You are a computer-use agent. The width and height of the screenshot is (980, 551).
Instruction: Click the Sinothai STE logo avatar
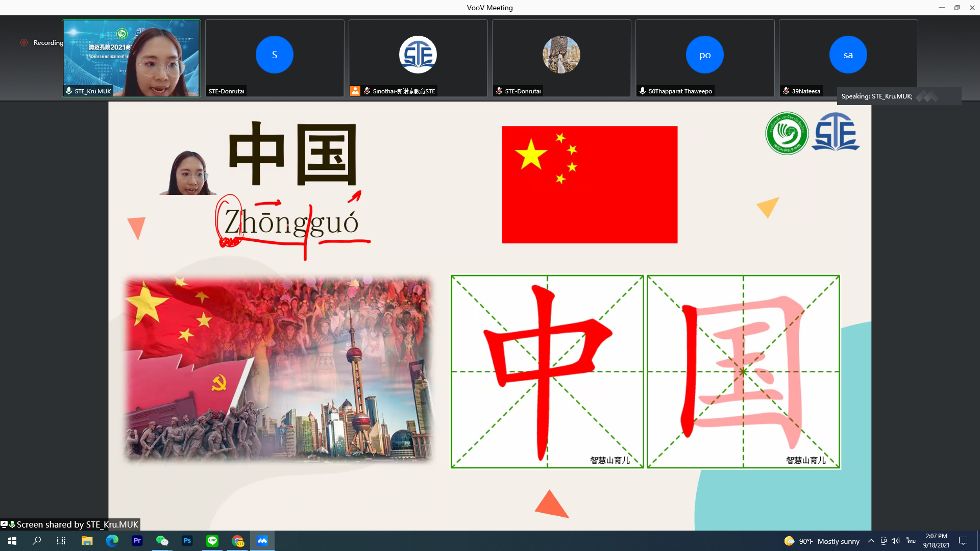[x=418, y=55]
